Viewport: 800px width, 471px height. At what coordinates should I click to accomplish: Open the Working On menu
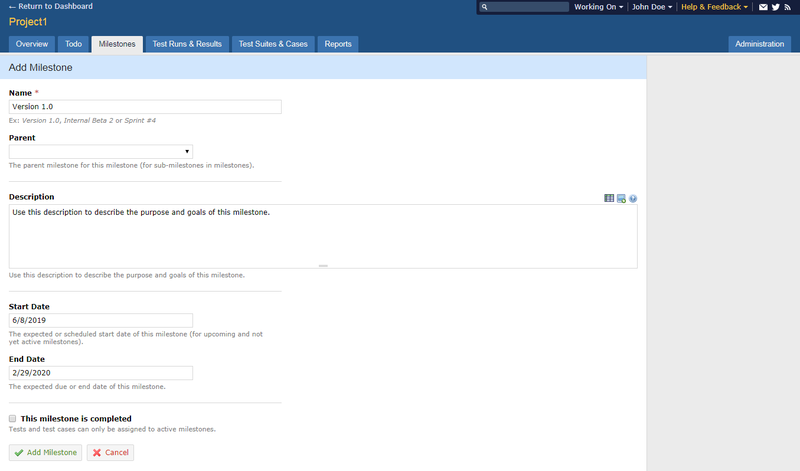598,7
